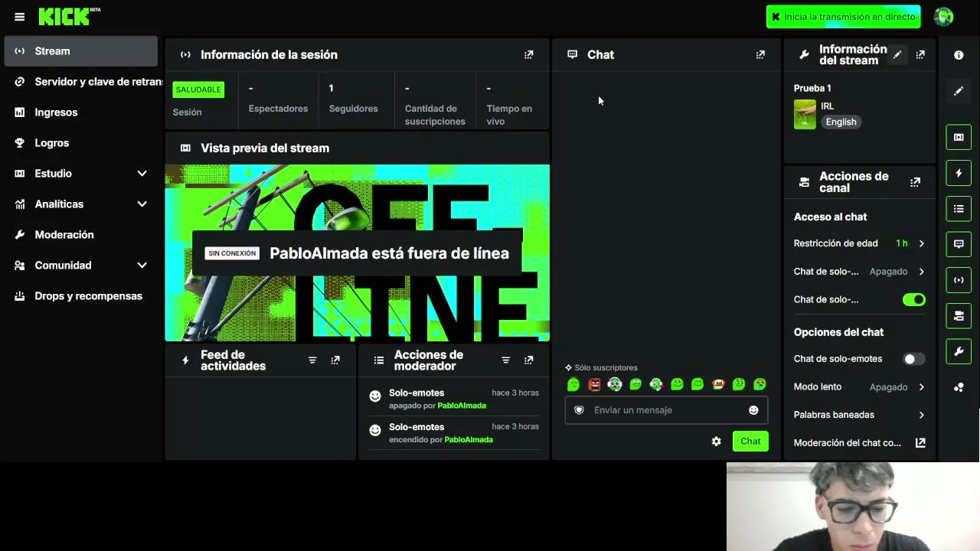Toggle session info panel via broadcast rail icon
The height and width of the screenshot is (551, 980).
pos(959,280)
